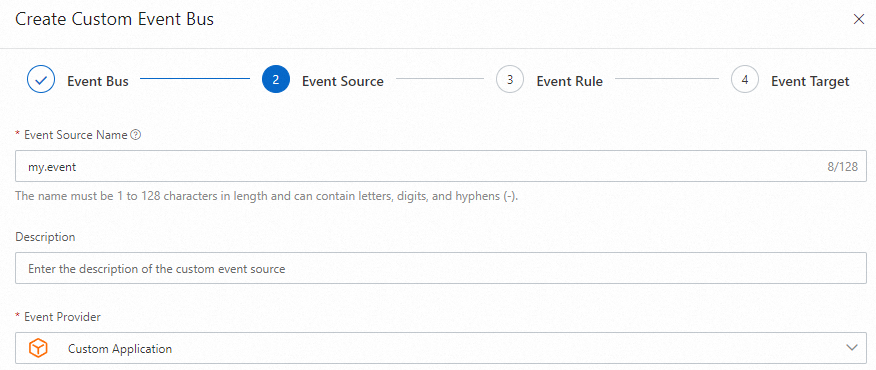Viewport: 876px width, 370px height.
Task: Click the completed Event Bus checkmark circle
Action: 41,80
